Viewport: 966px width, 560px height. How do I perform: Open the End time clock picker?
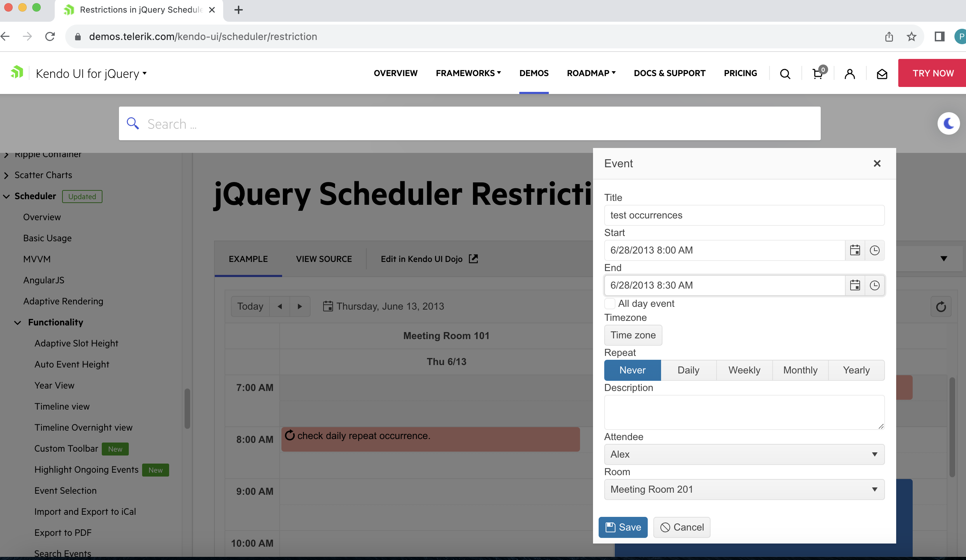[x=874, y=285]
